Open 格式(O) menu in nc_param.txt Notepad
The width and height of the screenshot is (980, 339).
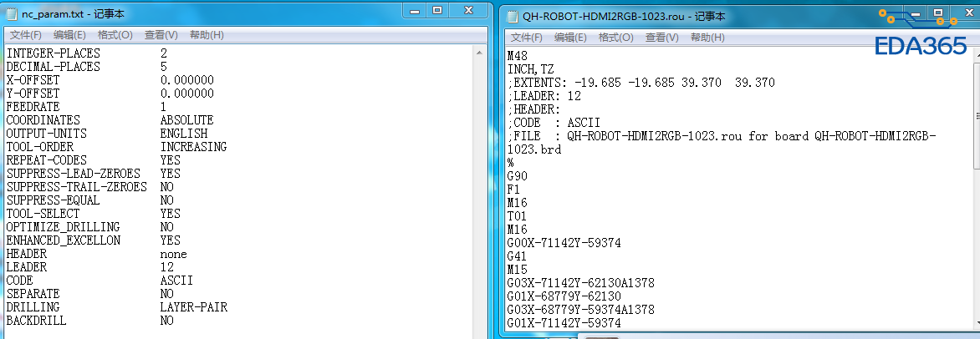point(115,35)
